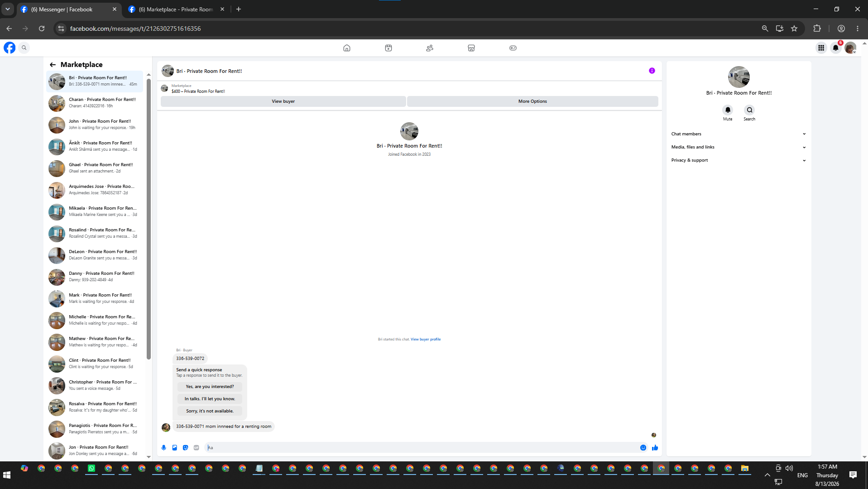Image resolution: width=868 pixels, height=489 pixels.
Task: Open the Facebook Home icon
Action: coord(347,48)
